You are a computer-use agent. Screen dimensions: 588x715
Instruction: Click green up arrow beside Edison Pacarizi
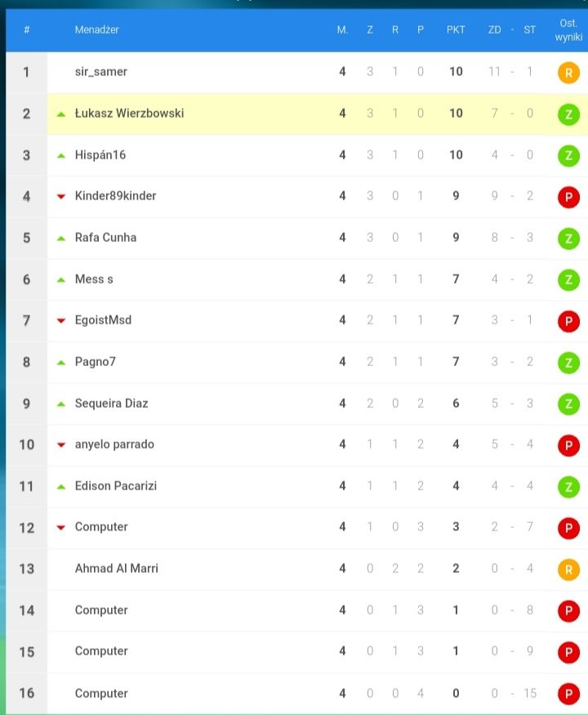pos(61,487)
